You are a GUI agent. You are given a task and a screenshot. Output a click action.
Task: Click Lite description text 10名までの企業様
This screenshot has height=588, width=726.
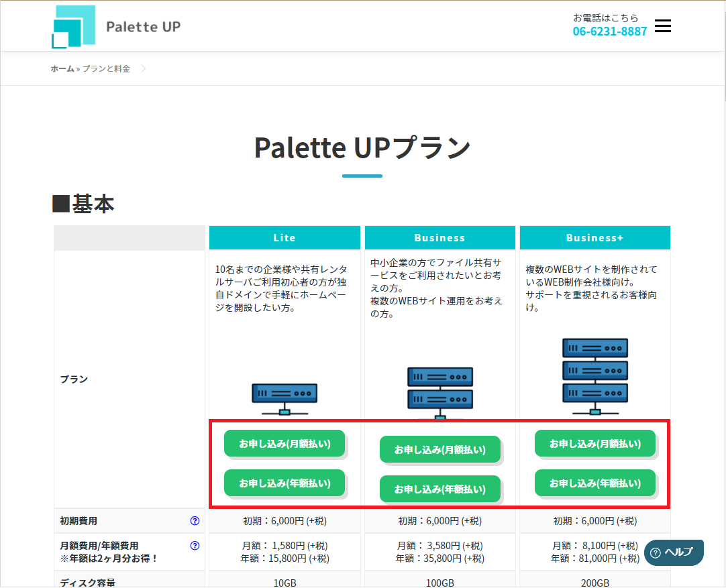point(281,289)
